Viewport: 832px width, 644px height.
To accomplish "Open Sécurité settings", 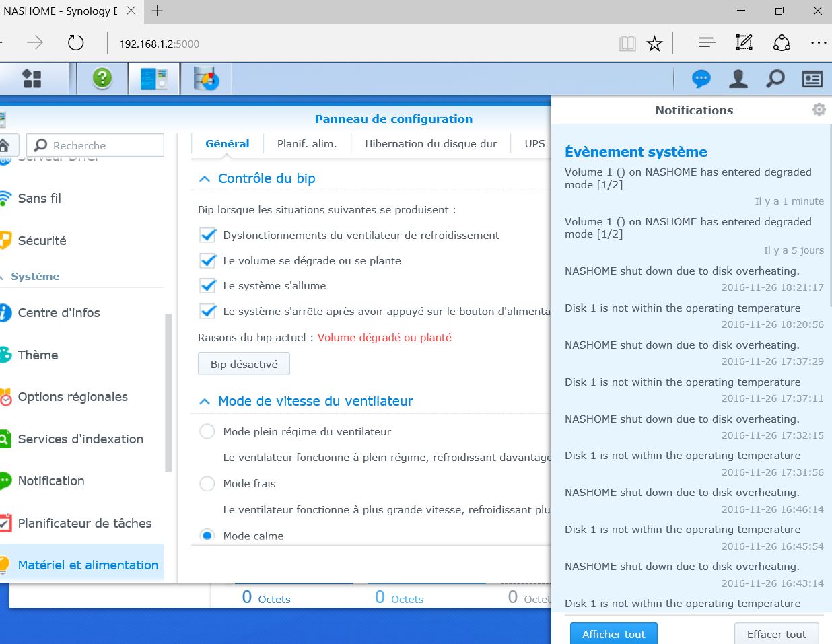I will tap(42, 240).
